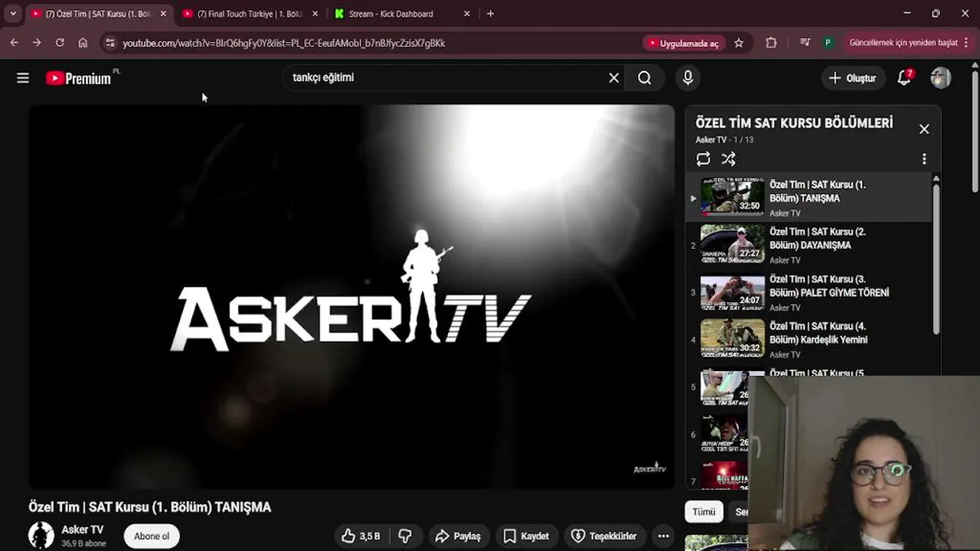Open Chrome profile P icon

point(828,43)
